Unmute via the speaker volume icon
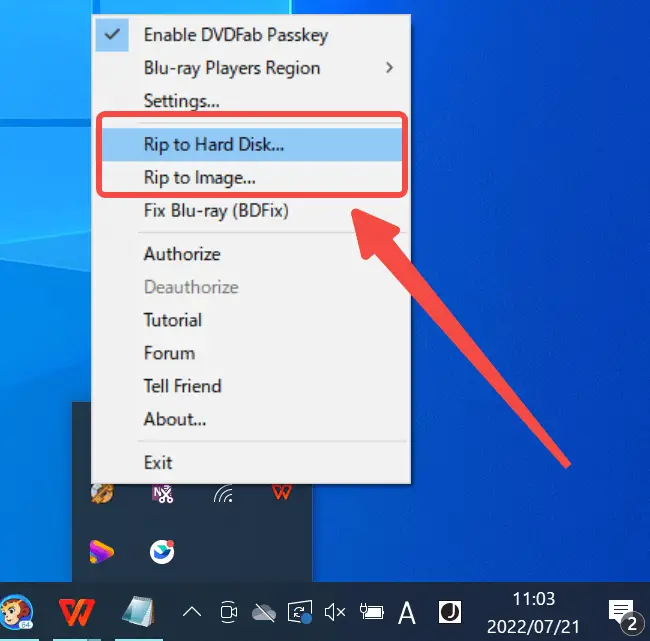The width and height of the screenshot is (650, 641). [335, 612]
